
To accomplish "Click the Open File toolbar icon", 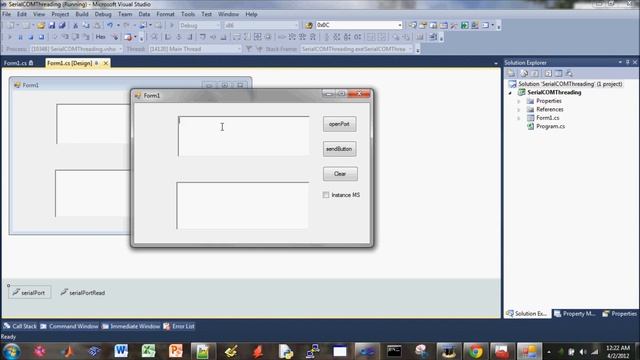I will [41, 25].
